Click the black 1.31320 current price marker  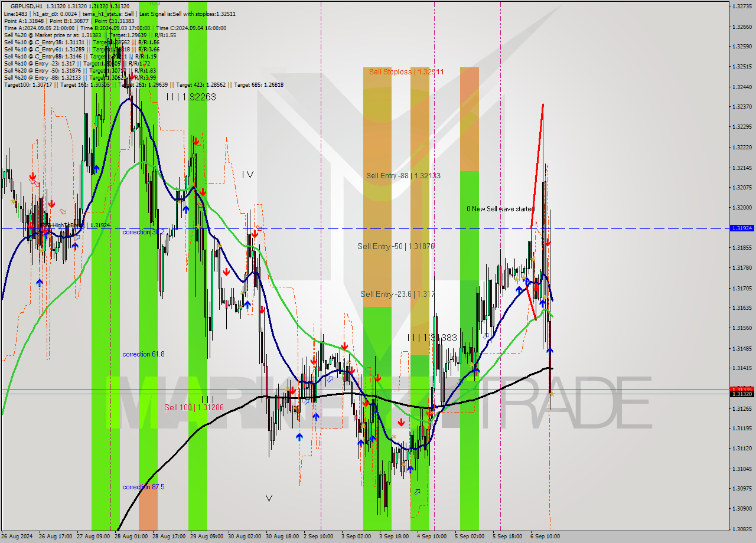(742, 394)
